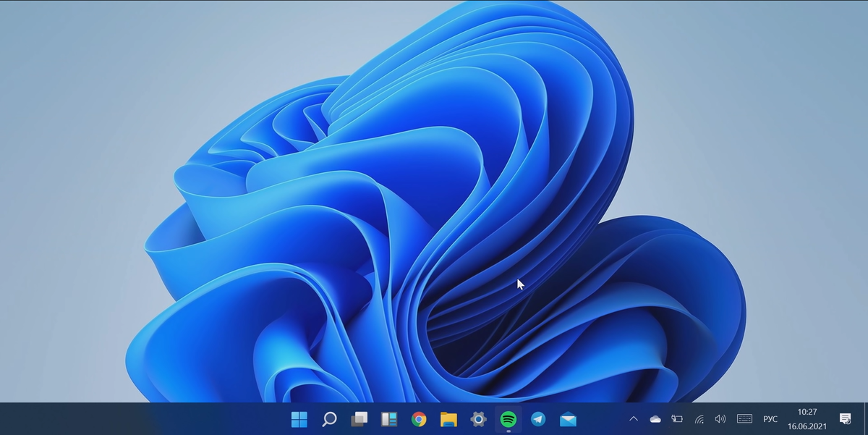This screenshot has width=868, height=435.
Task: Open Wi-Fi network tray icon
Action: (699, 419)
